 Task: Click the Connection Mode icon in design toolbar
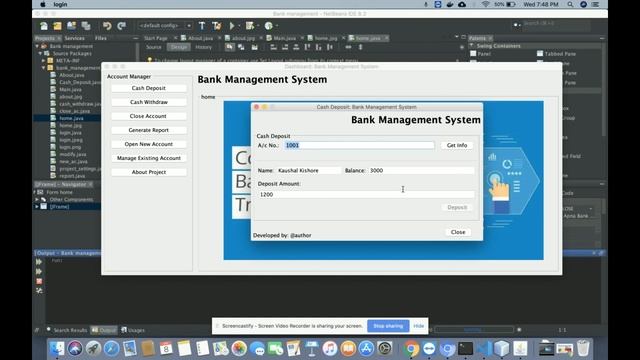(x=241, y=47)
